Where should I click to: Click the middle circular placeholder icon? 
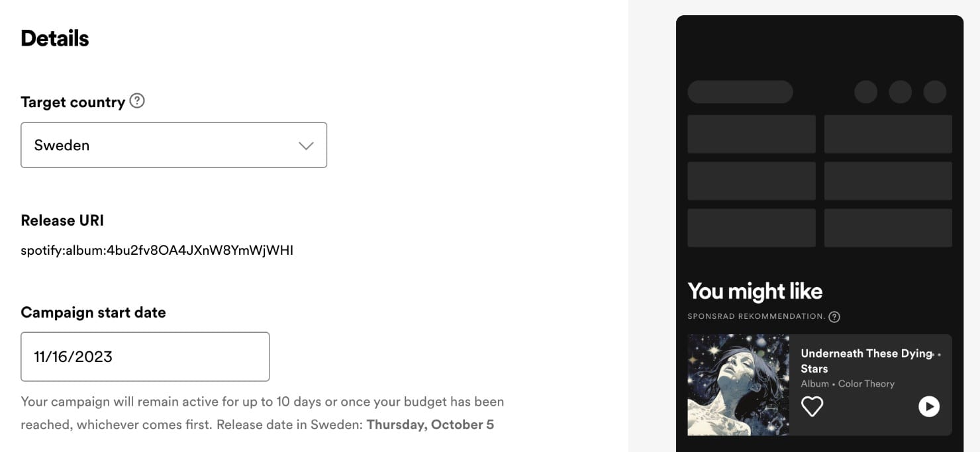[900, 92]
